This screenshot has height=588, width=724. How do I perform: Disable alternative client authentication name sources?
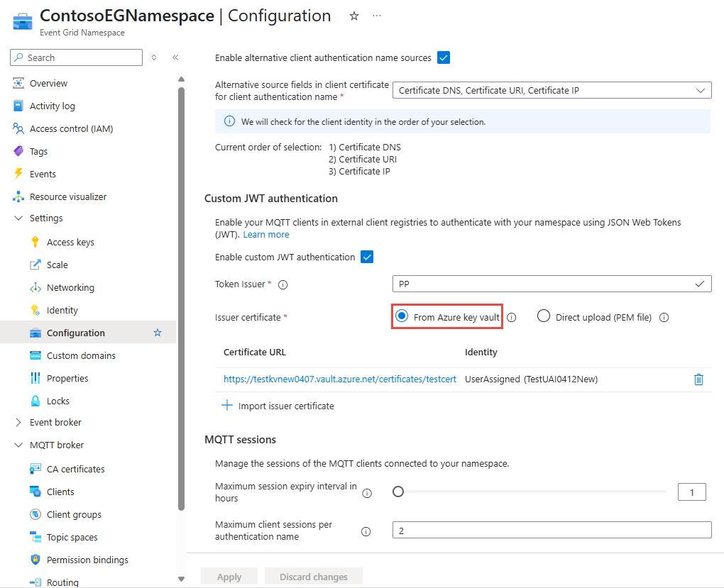point(443,57)
